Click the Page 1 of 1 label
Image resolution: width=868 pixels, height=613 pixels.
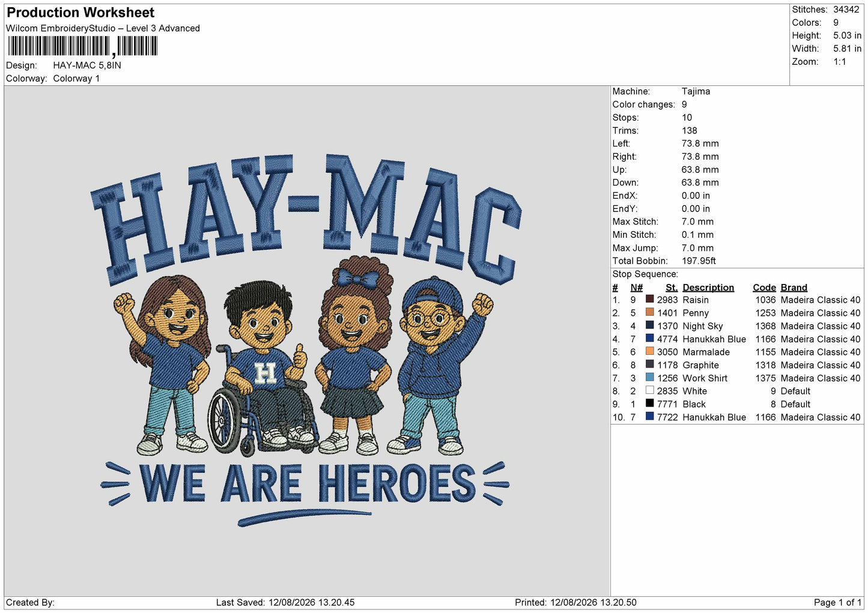coord(837,602)
